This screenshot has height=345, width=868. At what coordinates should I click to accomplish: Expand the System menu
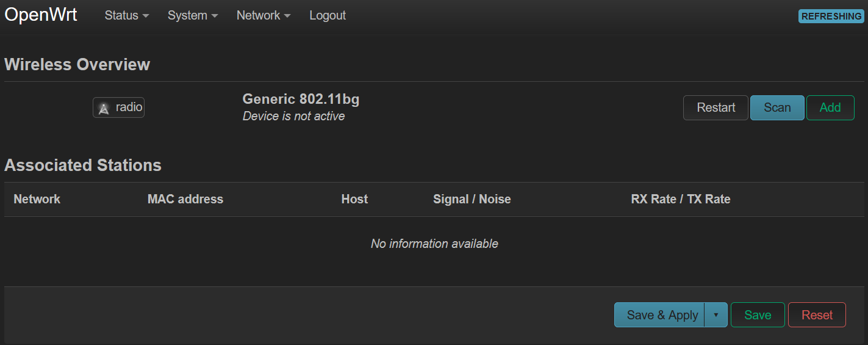coord(193,16)
